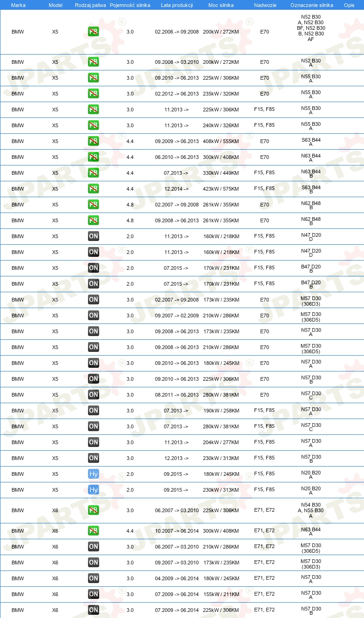Select the PB petrol icon in the 235kW / 320KM row

[94, 94]
